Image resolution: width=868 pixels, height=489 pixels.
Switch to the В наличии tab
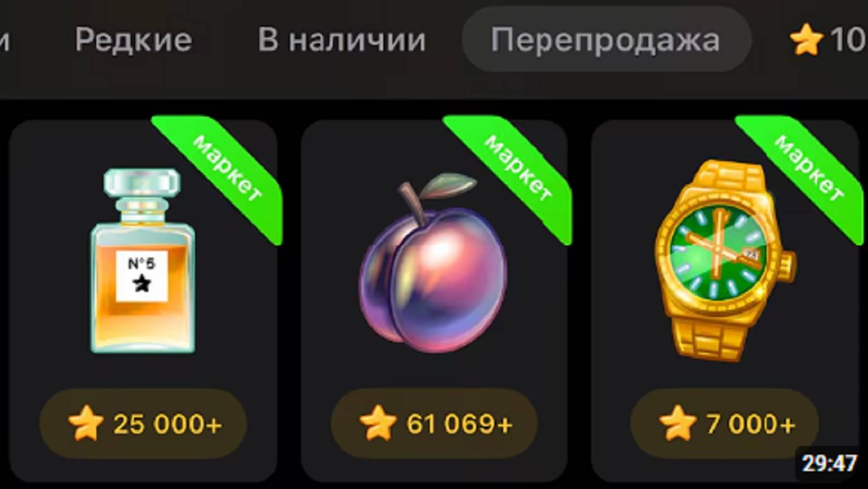[342, 40]
